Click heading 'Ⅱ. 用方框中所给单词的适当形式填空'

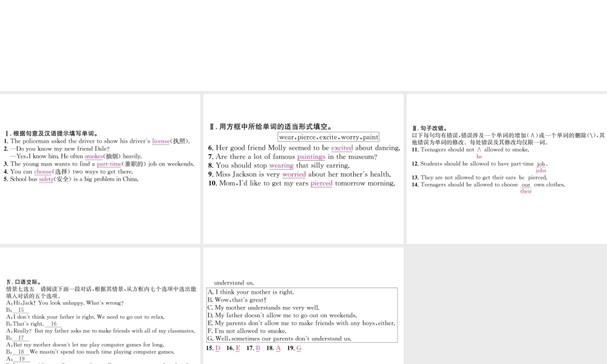pyautogui.click(x=270, y=127)
